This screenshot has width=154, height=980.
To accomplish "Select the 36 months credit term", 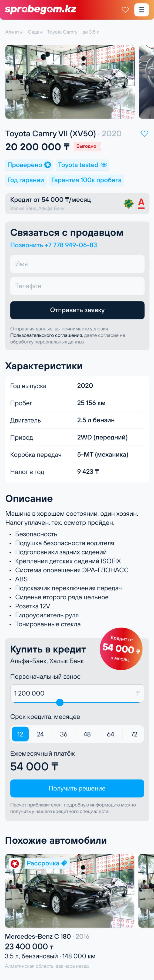I will [x=64, y=734].
